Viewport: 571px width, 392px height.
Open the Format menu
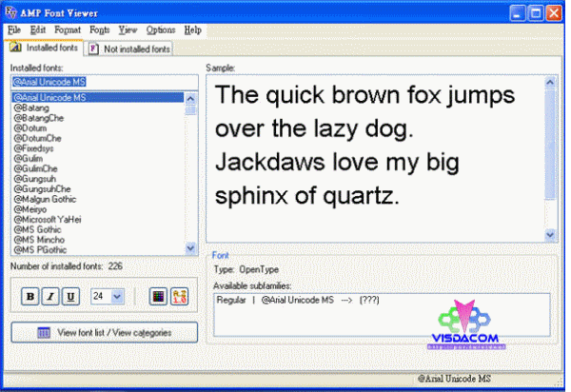(68, 30)
